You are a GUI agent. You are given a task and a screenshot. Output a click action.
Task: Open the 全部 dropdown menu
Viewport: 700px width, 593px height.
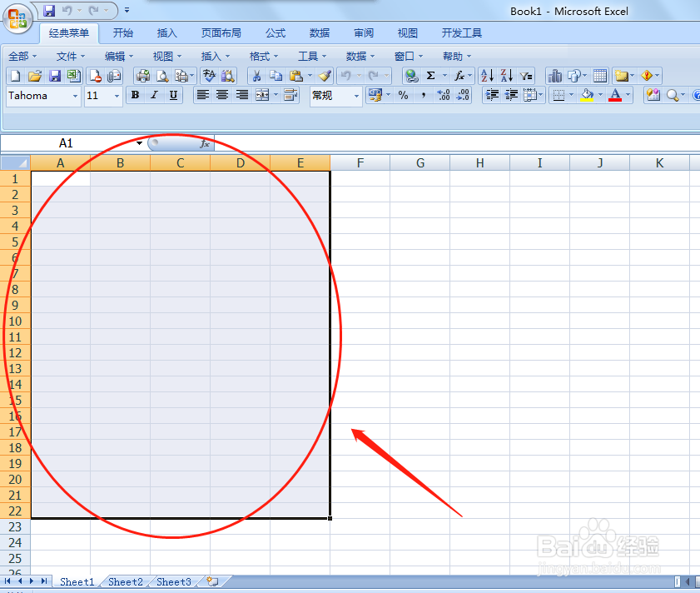click(x=22, y=57)
